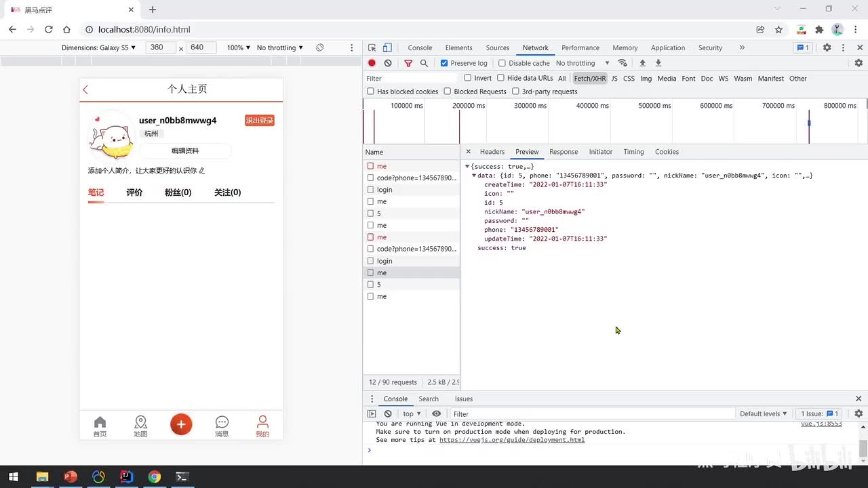
Task: Create live expression eye icon
Action: [x=436, y=413]
